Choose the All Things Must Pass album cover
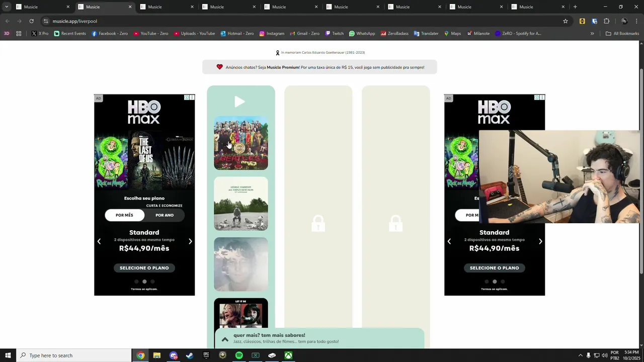Screen dimensions: 644x362 click(x=241, y=204)
